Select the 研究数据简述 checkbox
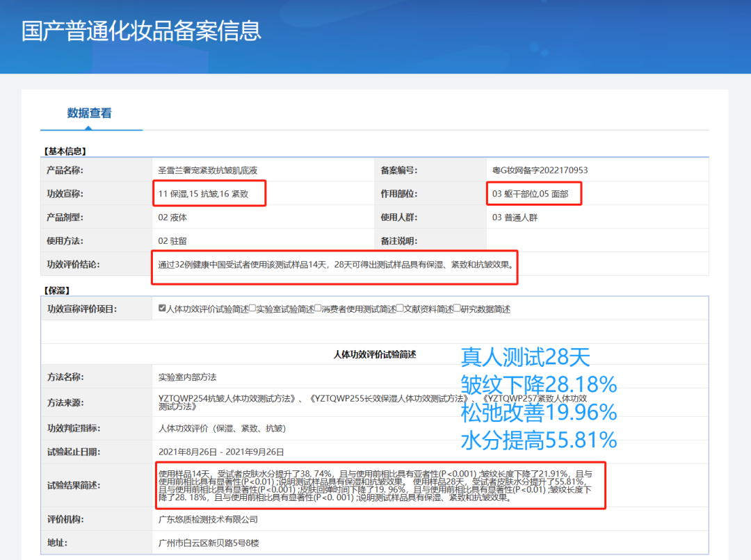This screenshot has width=751, height=560. 457,308
